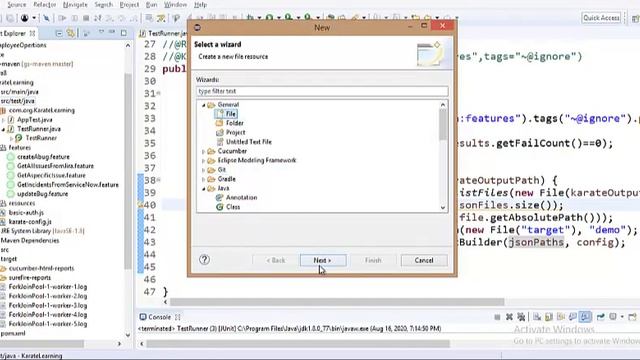Open createAbug.feature file
640x360 pixels.
pos(43,157)
